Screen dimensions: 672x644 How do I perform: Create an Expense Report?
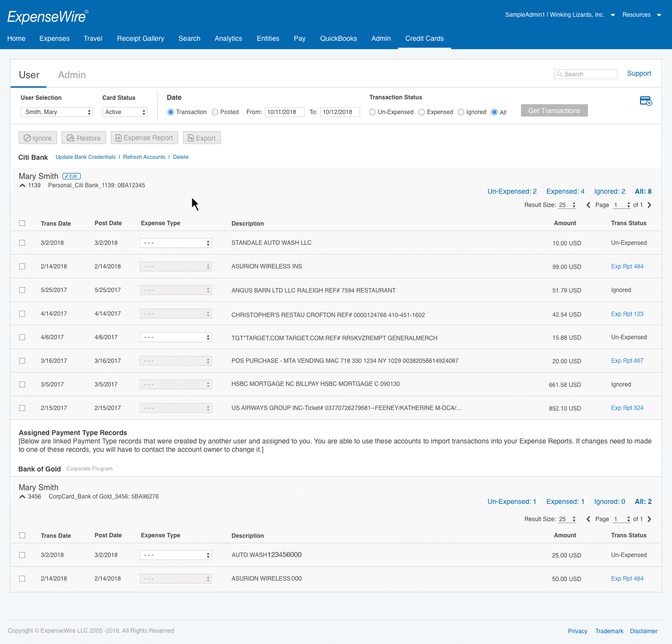coord(144,138)
